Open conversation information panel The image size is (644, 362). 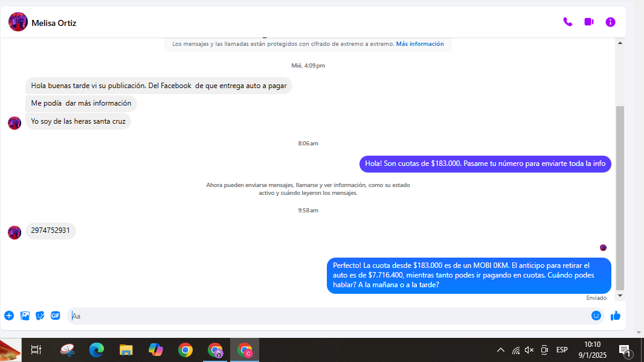click(610, 22)
